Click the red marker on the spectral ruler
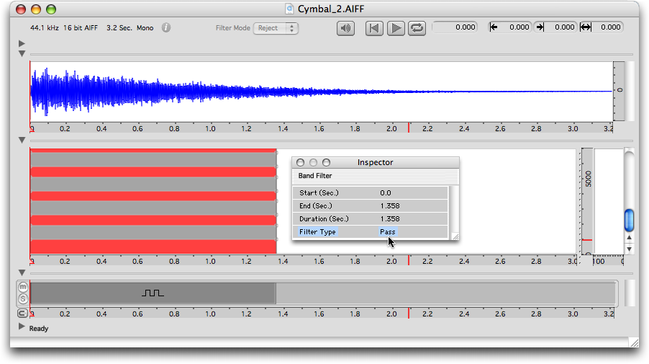This screenshot has width=649, height=364. pyautogui.click(x=409, y=260)
